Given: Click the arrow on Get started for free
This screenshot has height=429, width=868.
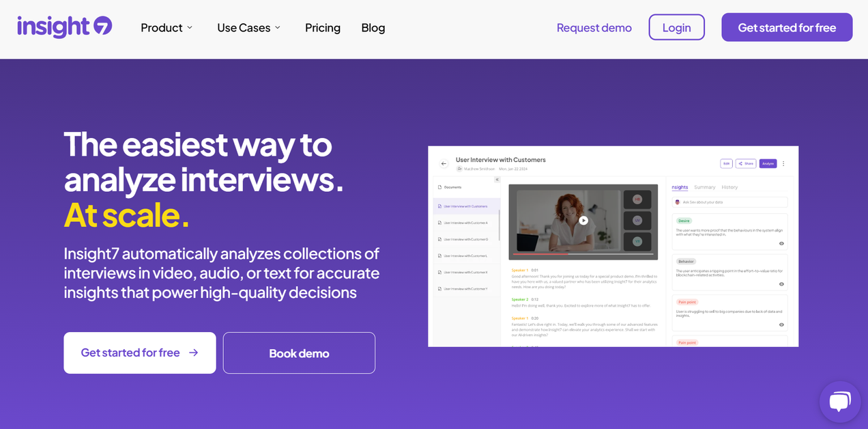Looking at the screenshot, I should (x=194, y=352).
